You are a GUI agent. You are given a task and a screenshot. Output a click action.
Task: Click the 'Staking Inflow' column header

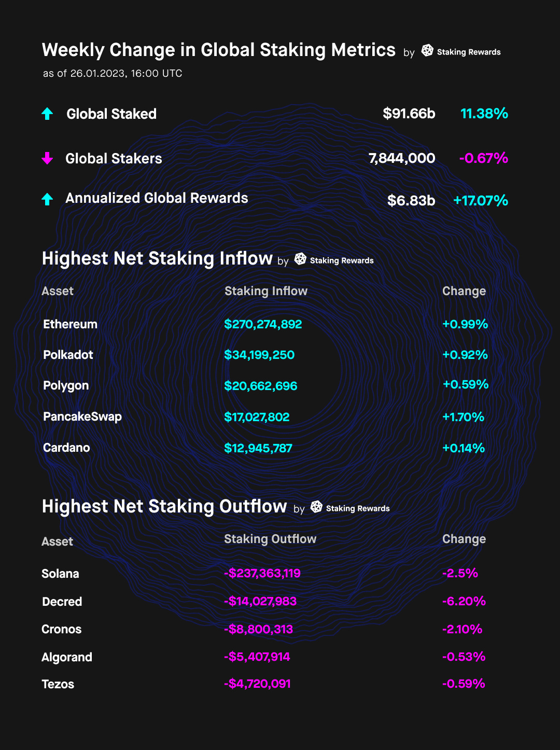266,291
